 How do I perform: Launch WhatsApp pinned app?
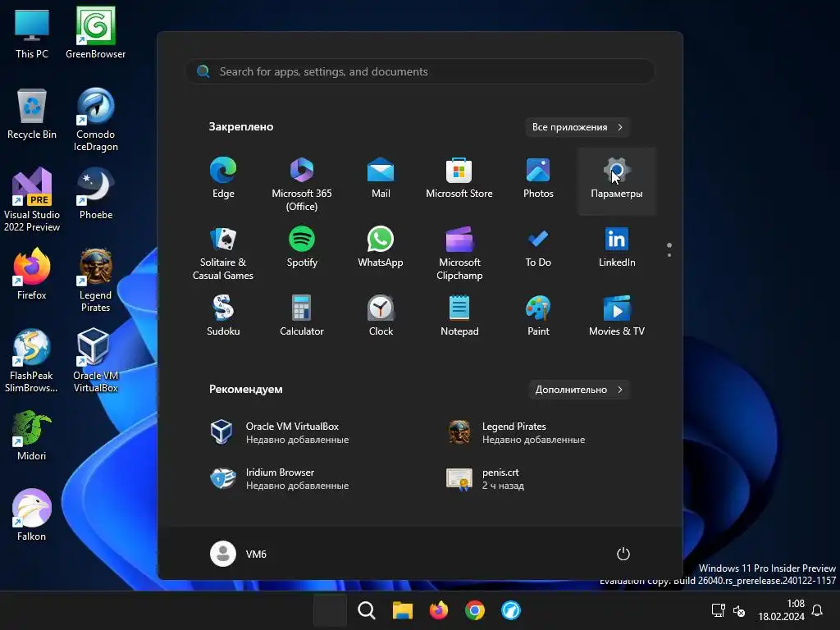click(x=381, y=248)
